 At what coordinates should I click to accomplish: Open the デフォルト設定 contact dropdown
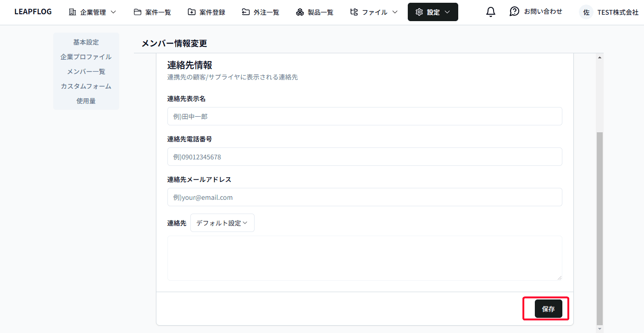pyautogui.click(x=222, y=223)
